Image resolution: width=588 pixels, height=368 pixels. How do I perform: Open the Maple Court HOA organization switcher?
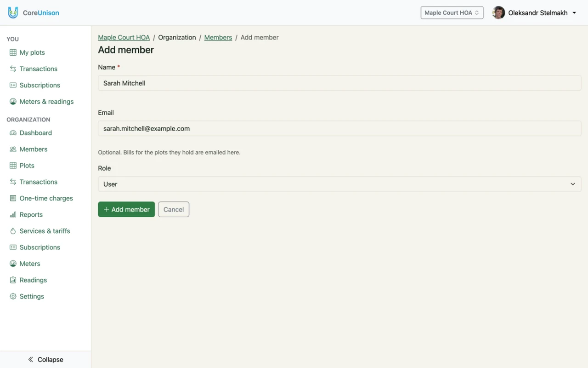tap(452, 13)
